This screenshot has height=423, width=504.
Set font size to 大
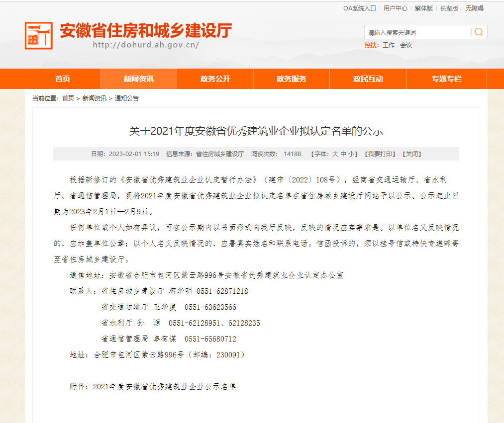(335, 154)
